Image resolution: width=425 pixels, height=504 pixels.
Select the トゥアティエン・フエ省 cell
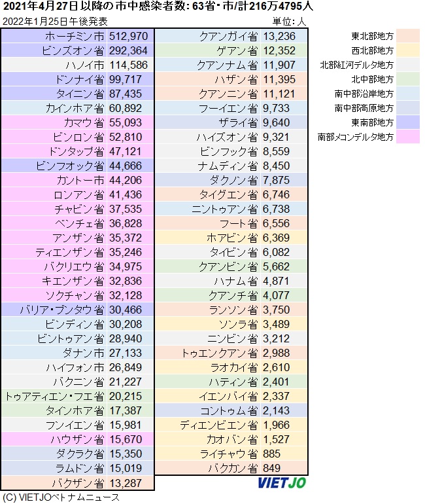[54, 396]
